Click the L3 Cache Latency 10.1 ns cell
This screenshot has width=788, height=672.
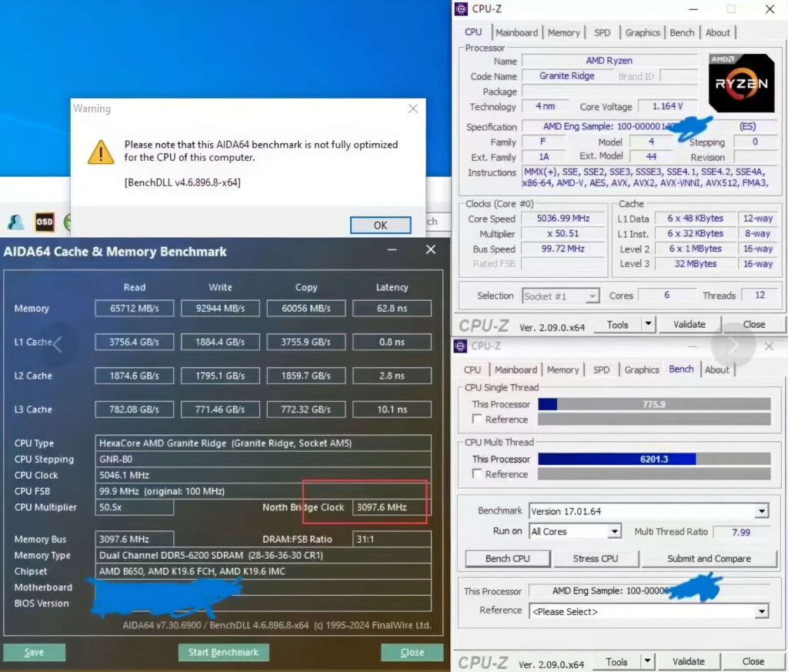pyautogui.click(x=392, y=410)
